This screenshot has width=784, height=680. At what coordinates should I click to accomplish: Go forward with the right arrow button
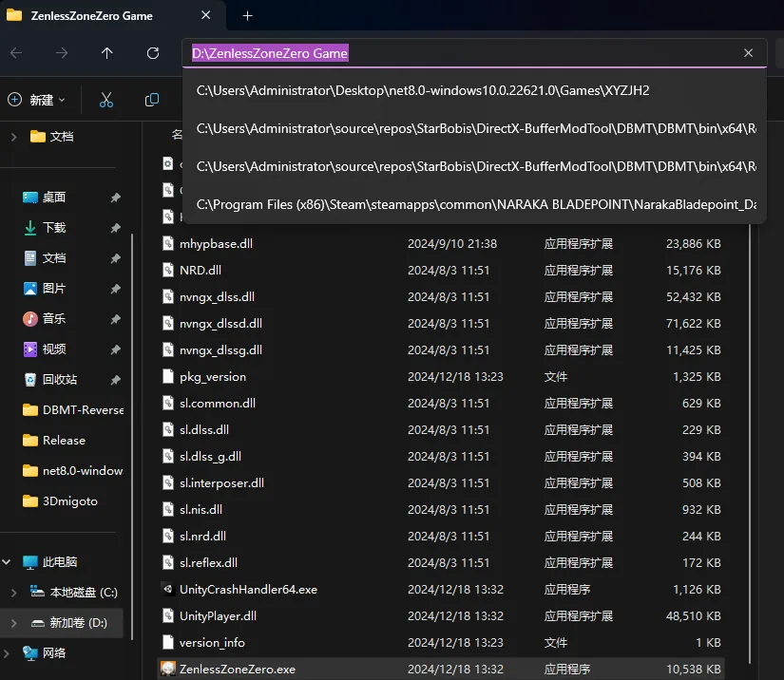pos(62,53)
